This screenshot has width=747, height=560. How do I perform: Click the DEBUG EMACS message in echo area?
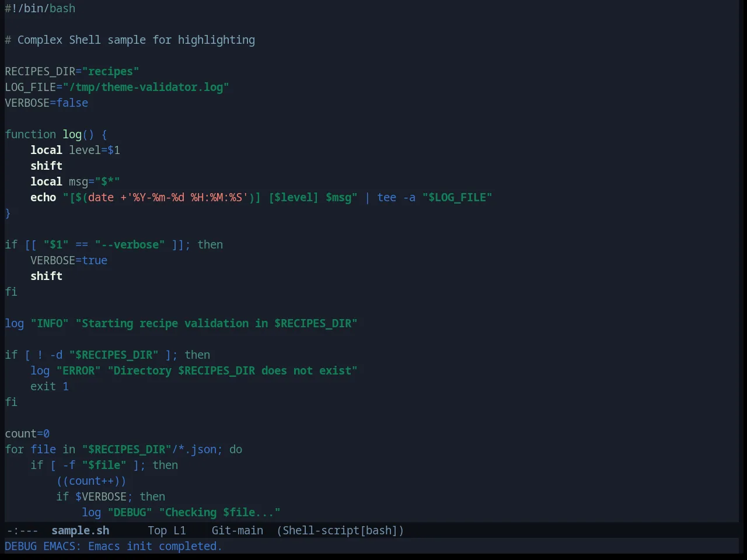pyautogui.click(x=113, y=546)
